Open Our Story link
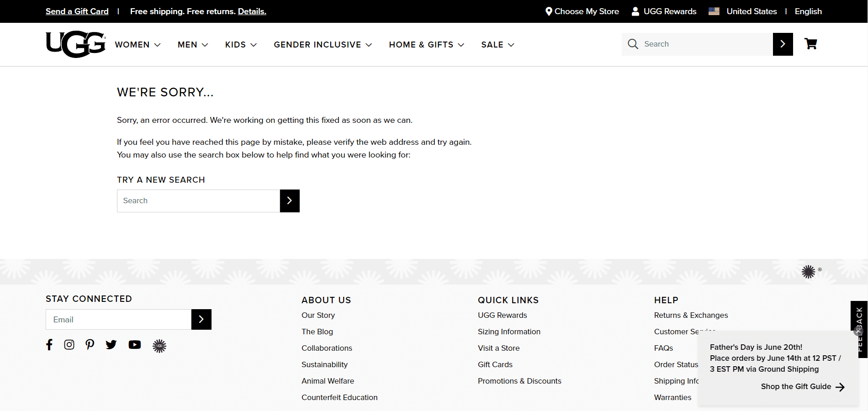868x411 pixels. click(x=318, y=315)
